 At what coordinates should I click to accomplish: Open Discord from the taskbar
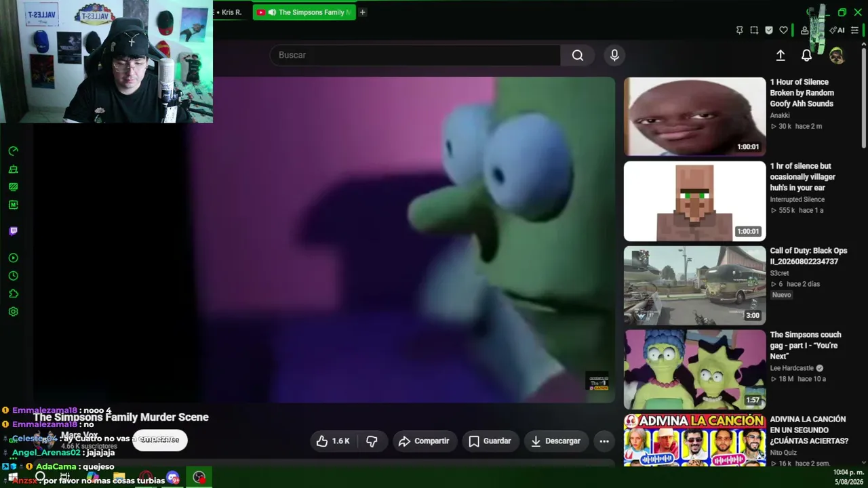tap(173, 478)
